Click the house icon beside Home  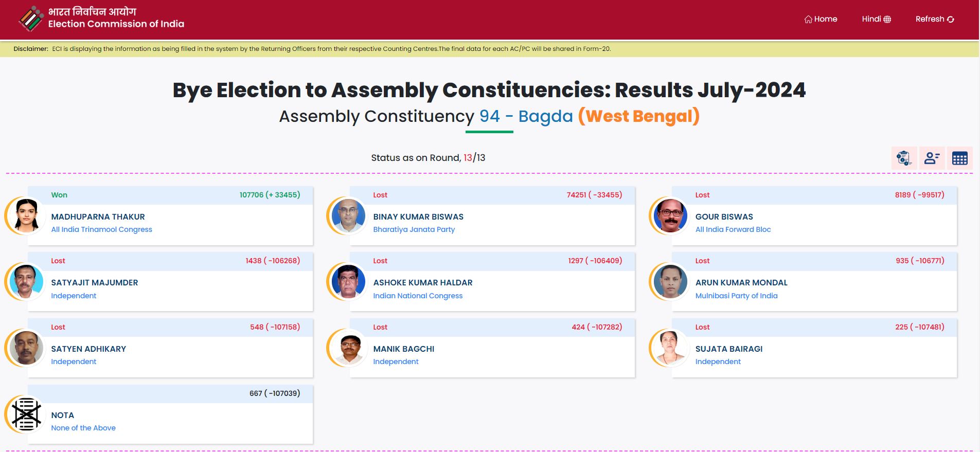tap(808, 20)
